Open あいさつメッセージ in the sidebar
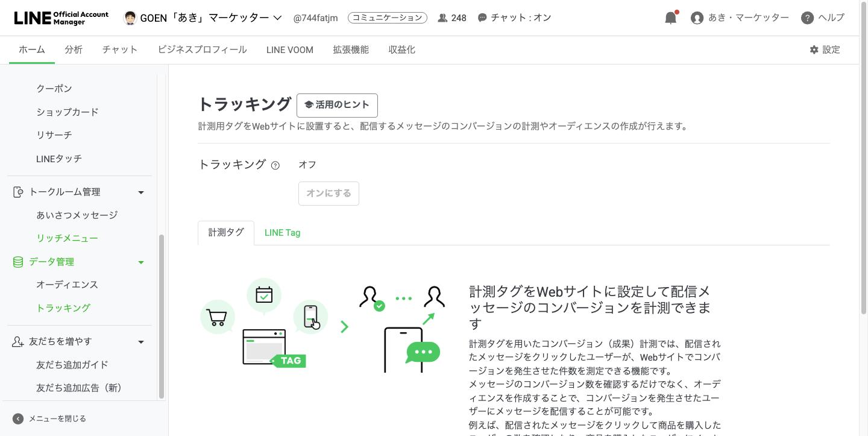The width and height of the screenshot is (868, 436). click(x=77, y=215)
